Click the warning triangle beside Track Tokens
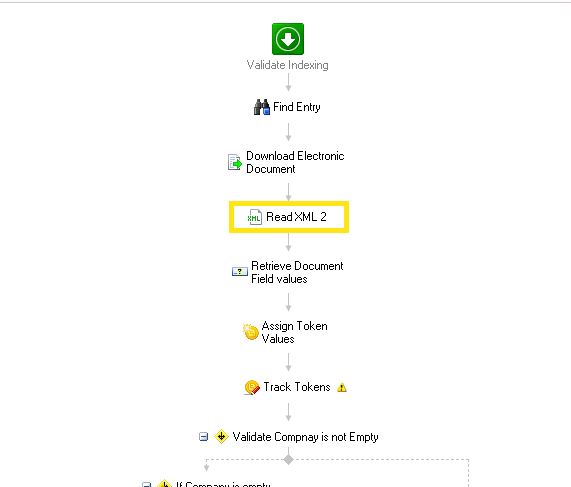 (x=342, y=387)
